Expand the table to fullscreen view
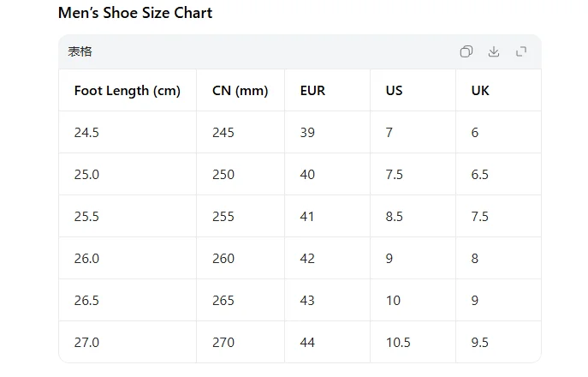This screenshot has height=377, width=588. (x=521, y=51)
